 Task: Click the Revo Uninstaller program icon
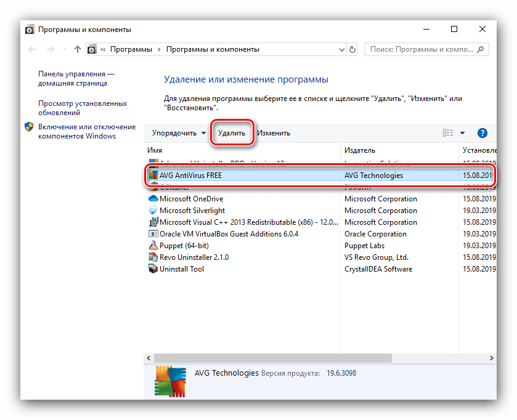coord(153,257)
